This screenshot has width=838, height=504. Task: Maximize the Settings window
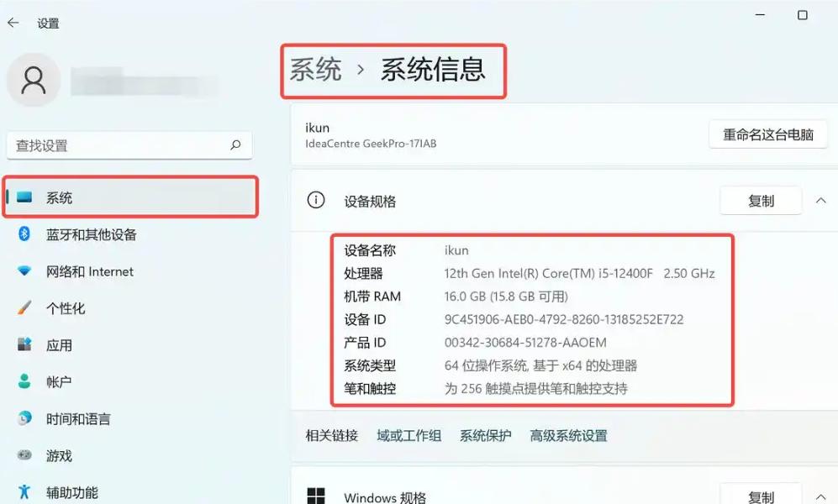point(802,15)
